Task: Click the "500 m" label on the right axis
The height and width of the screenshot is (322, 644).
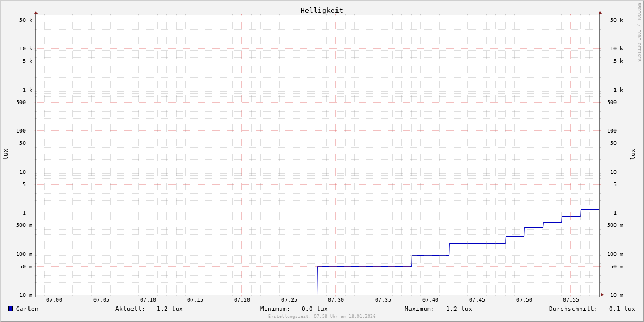Action: (615, 225)
